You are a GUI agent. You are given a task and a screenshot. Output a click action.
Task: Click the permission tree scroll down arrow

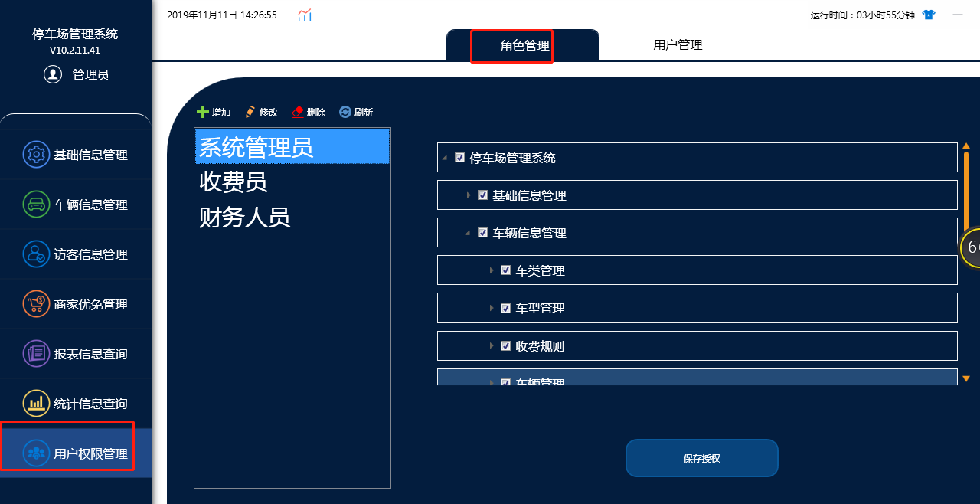point(966,378)
